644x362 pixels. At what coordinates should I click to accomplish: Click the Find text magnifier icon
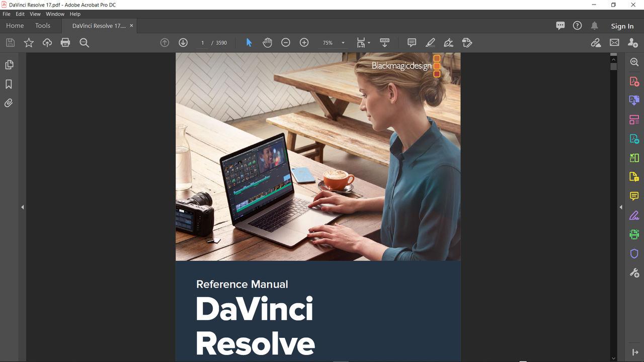pyautogui.click(x=84, y=43)
